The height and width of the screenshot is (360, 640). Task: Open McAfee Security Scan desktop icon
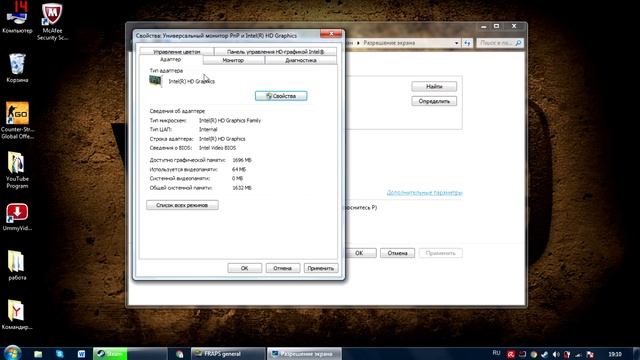click(52, 21)
